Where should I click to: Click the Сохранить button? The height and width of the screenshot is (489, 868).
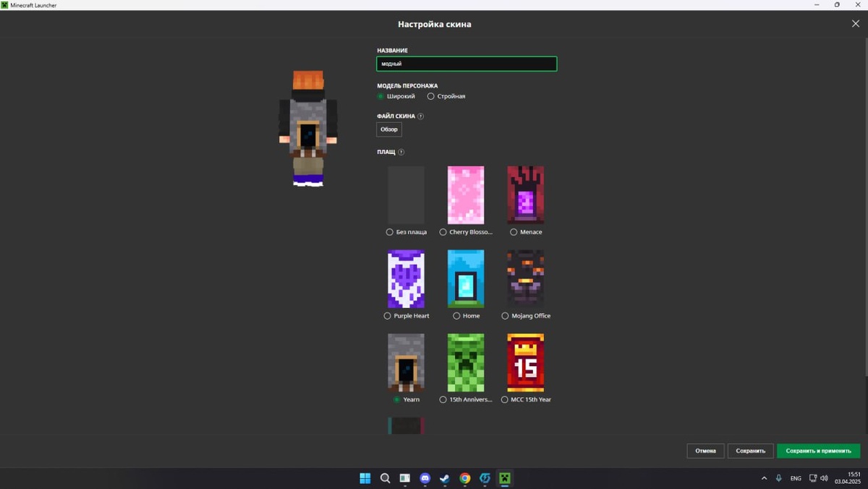point(750,451)
